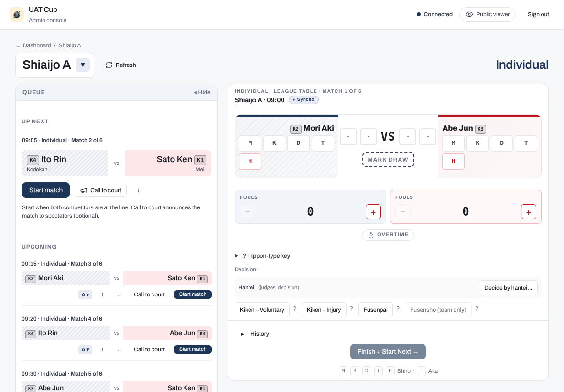Open the Public viewer
This screenshot has height=392, width=564.
(x=488, y=14)
